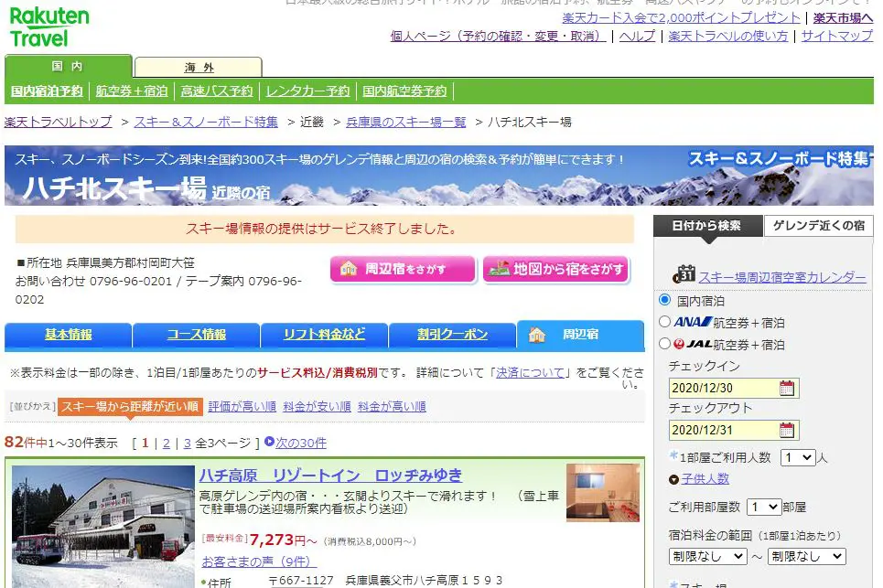Open the 子供人数 link

point(705,479)
